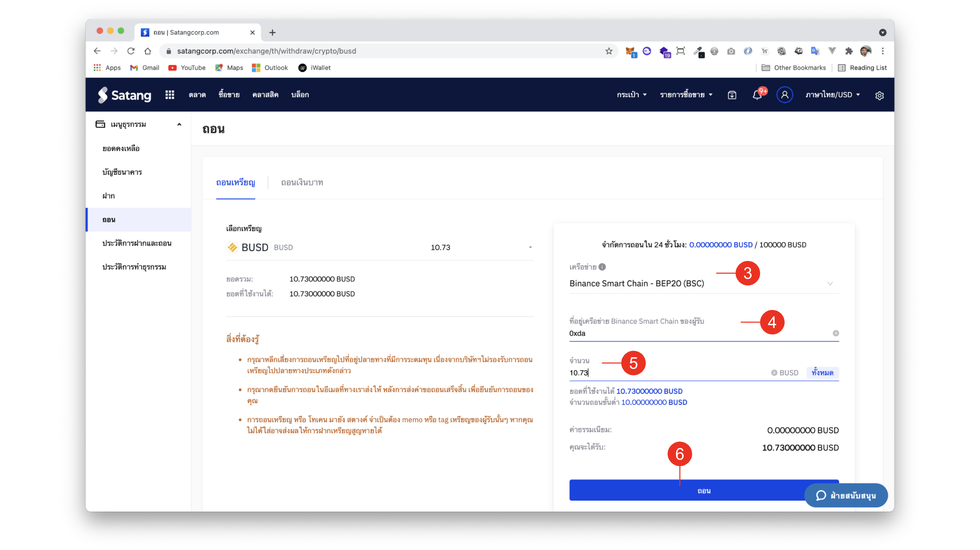Open the Outlook bookmark
This screenshot has height=550, width=980.
click(x=270, y=68)
